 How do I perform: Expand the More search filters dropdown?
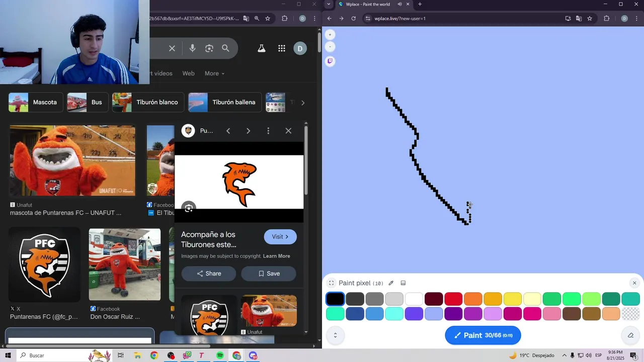[x=214, y=73]
